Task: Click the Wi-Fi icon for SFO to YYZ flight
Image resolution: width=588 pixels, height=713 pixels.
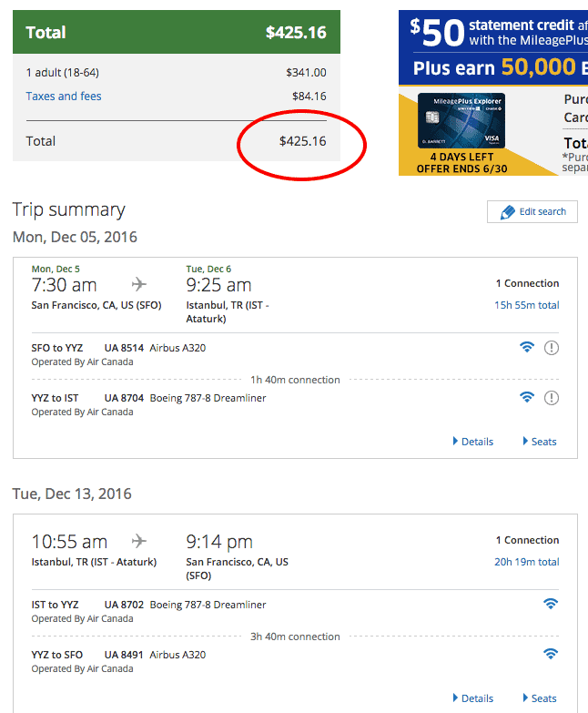Action: point(527,347)
